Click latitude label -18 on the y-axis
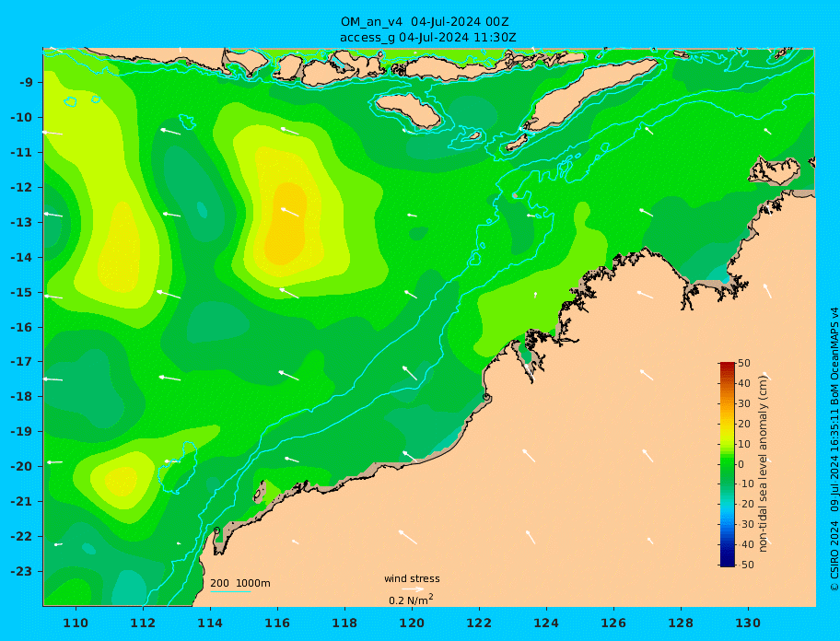 tap(21, 397)
